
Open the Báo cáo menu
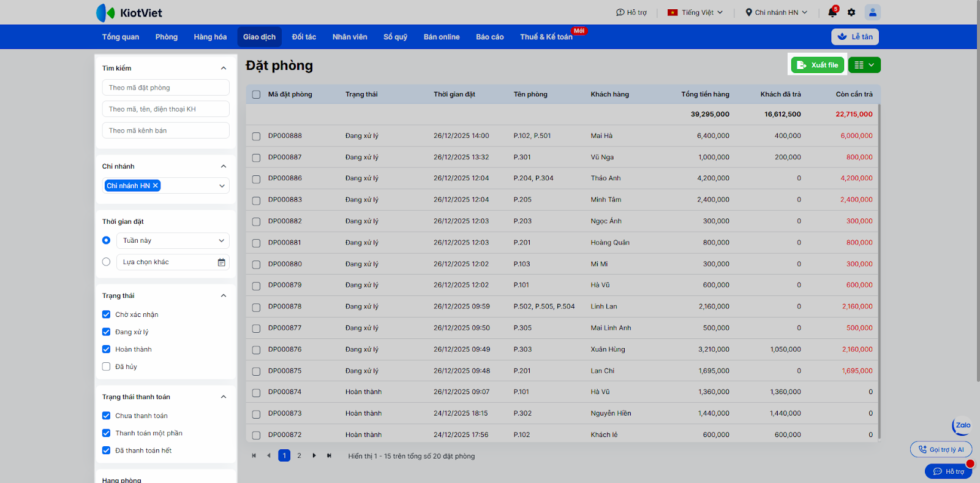click(x=489, y=37)
